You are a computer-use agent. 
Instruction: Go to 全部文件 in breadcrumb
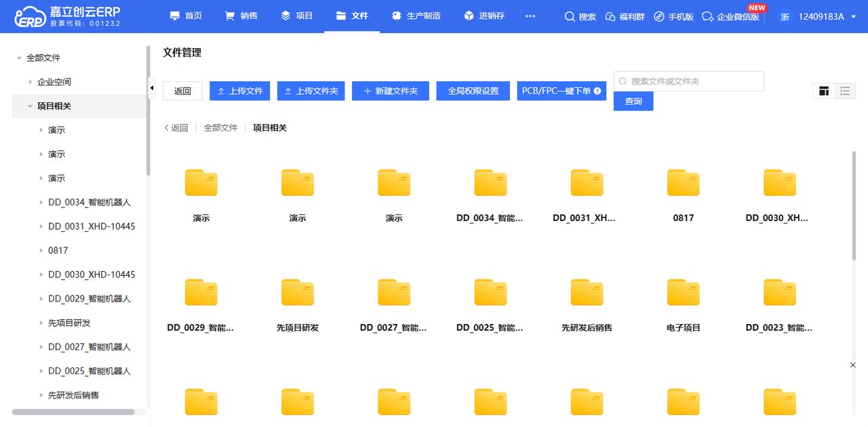(x=220, y=127)
